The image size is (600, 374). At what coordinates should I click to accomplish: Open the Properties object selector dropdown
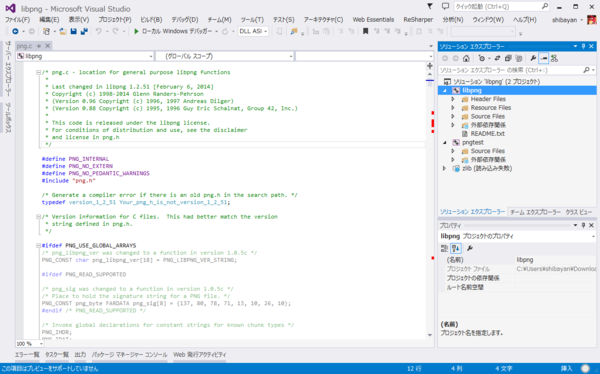(x=593, y=237)
